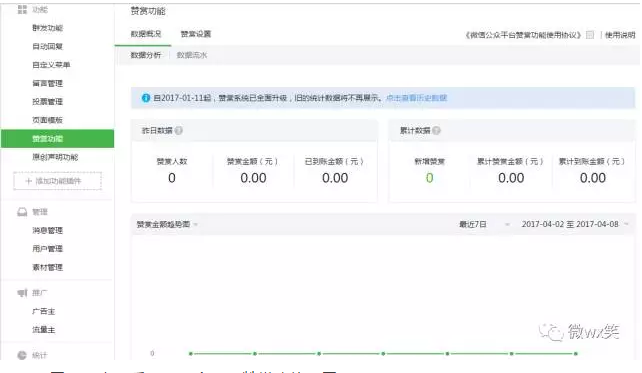
Task: Click the 管理 section inbox icon
Action: [x=22, y=212]
